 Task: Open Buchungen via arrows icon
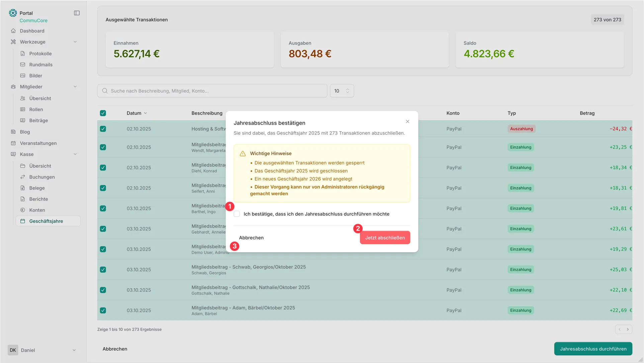(23, 177)
